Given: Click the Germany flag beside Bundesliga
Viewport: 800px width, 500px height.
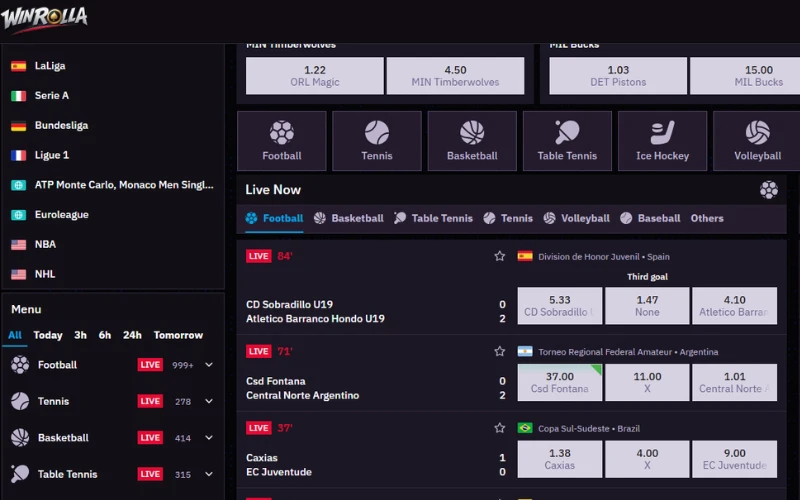Looking at the screenshot, I should (x=18, y=126).
